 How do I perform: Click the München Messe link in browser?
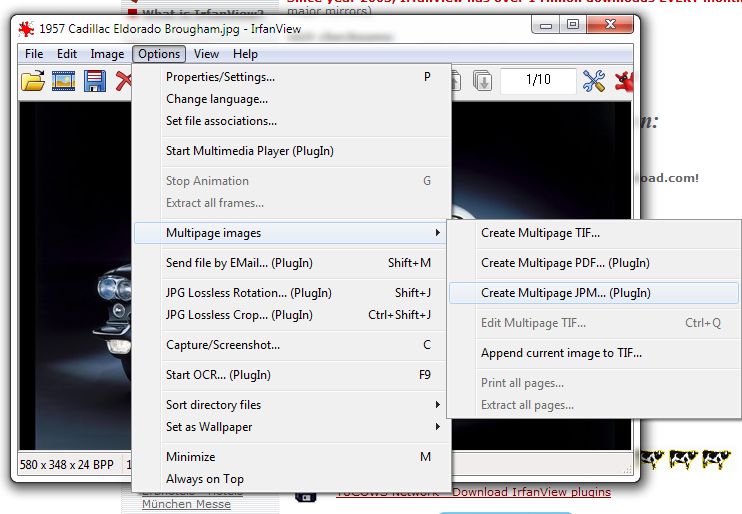point(186,504)
